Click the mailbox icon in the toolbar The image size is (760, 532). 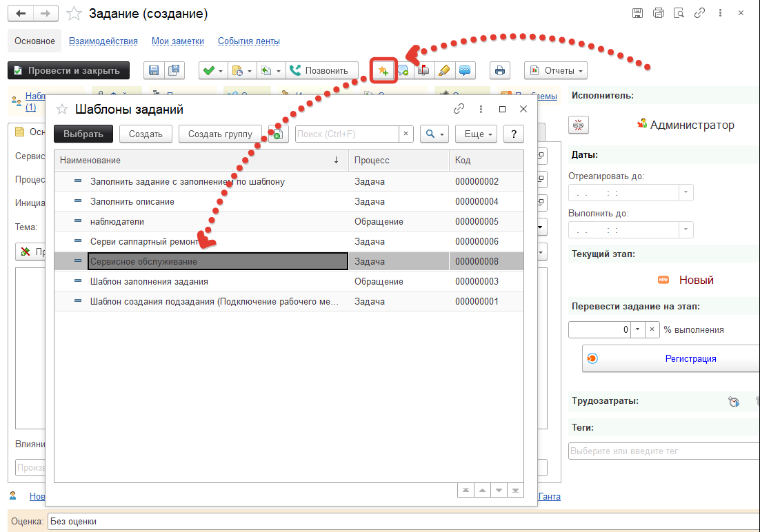pos(423,71)
